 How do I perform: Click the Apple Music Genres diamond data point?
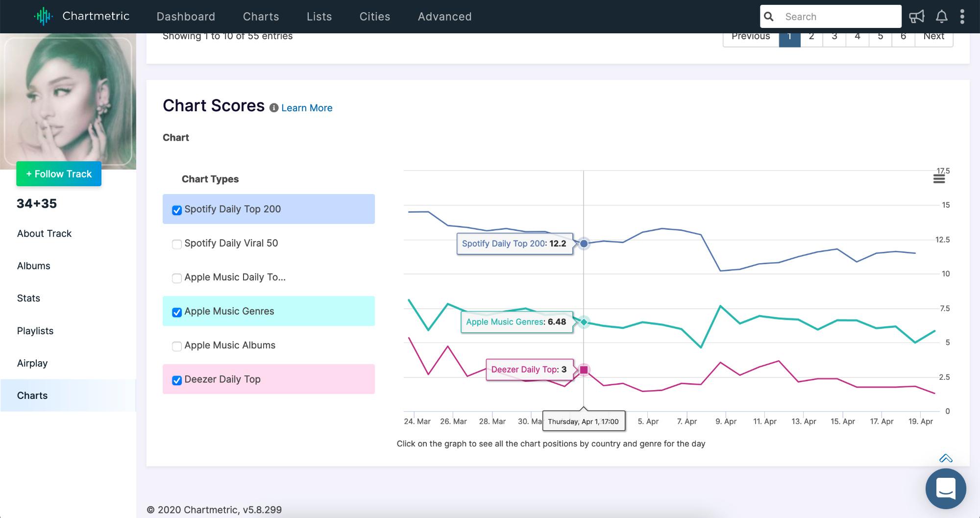584,322
